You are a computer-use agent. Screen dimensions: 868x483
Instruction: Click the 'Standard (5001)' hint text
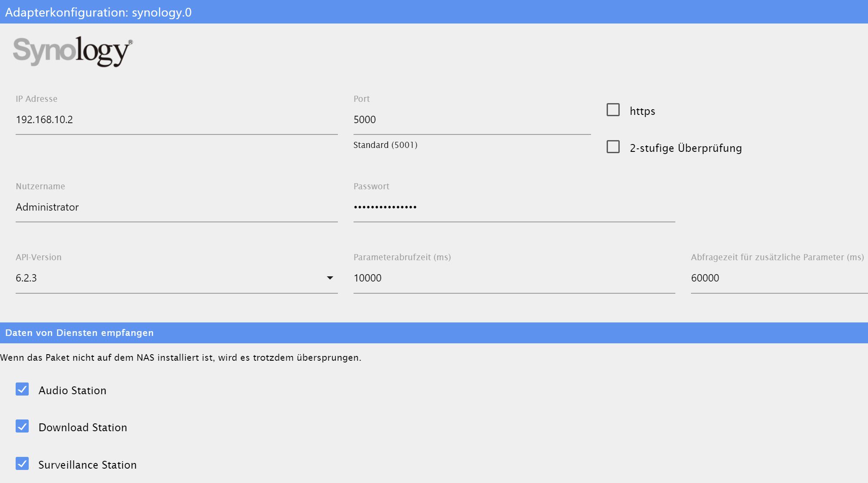pyautogui.click(x=385, y=145)
